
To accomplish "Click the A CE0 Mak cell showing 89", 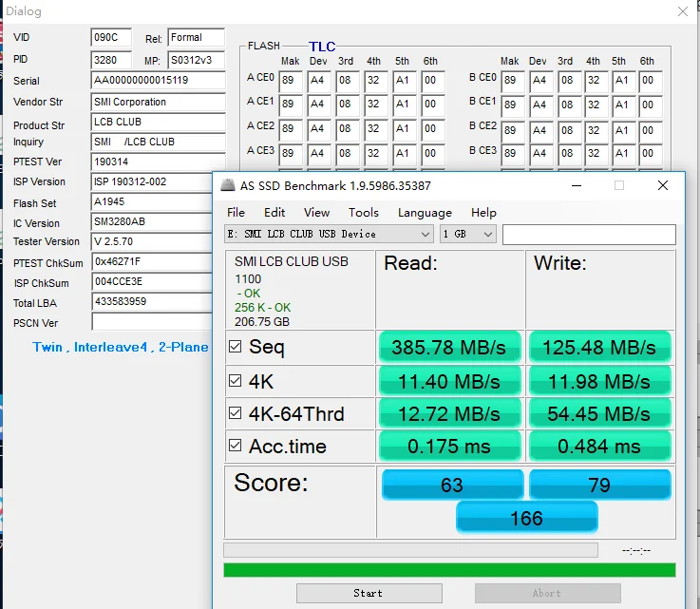I will 291,81.
